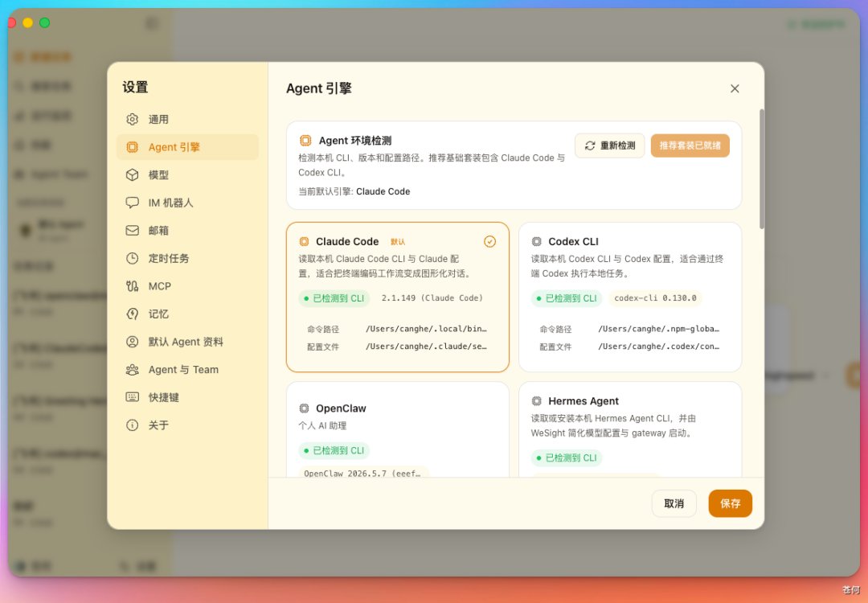Open the 关于 info icon
The image size is (868, 603).
coord(132,425)
